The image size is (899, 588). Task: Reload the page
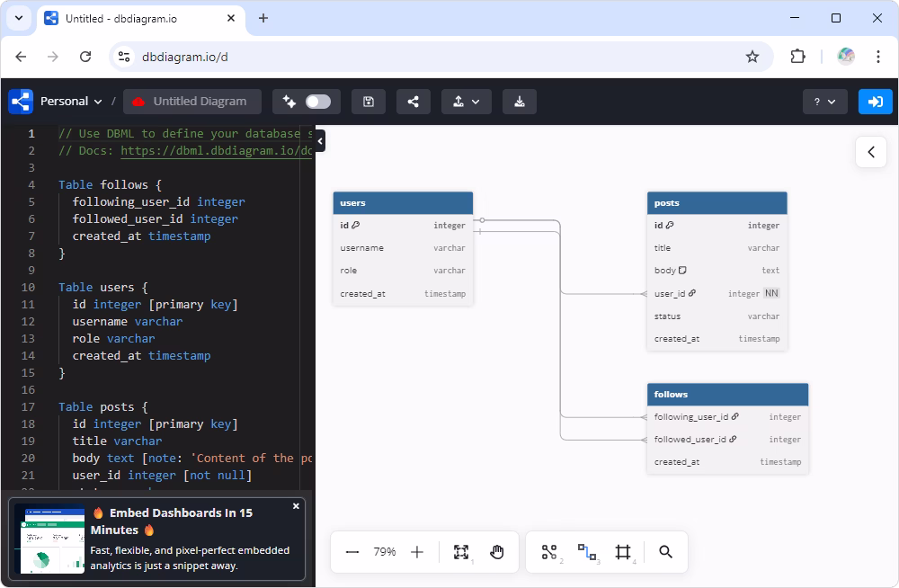85,57
